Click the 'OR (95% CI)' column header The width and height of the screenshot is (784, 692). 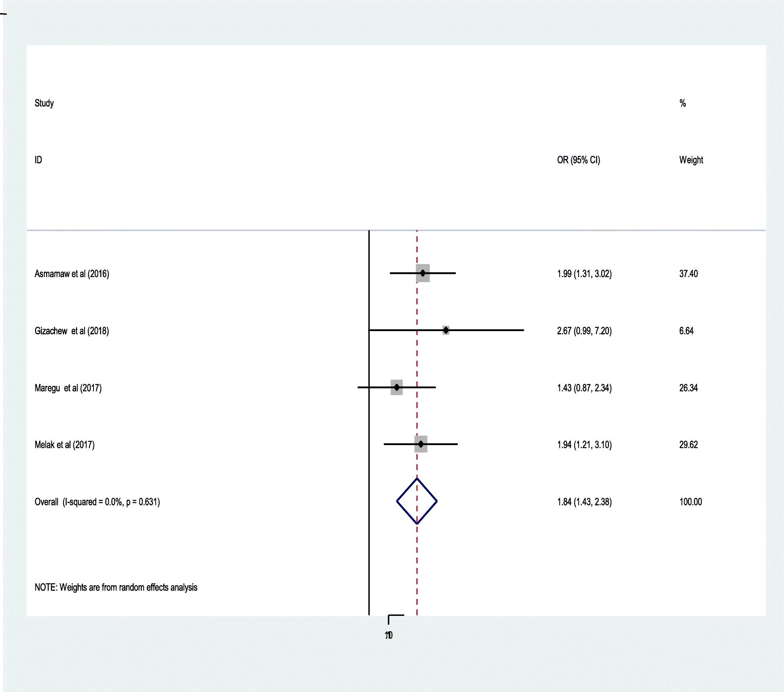[579, 160]
